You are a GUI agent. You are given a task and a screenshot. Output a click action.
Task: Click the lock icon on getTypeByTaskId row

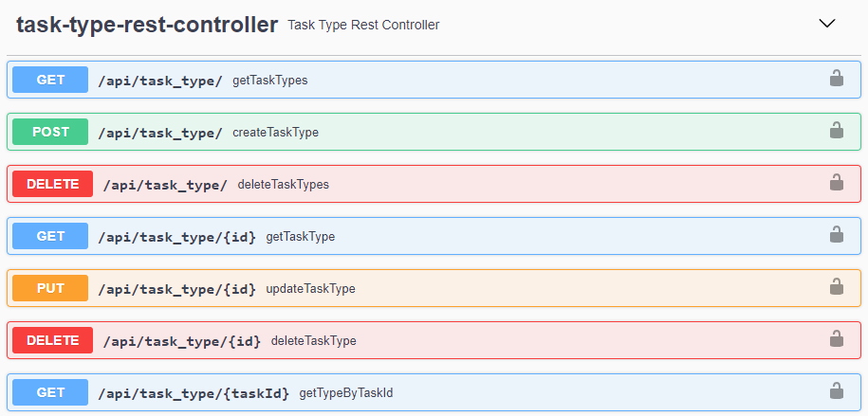836,391
